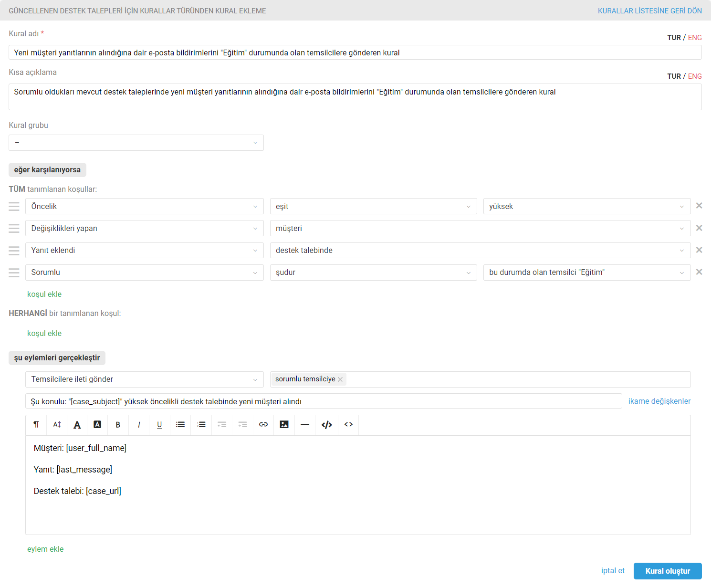The width and height of the screenshot is (711, 588).
Task: Insert an image via editor toolbar
Action: tap(284, 425)
